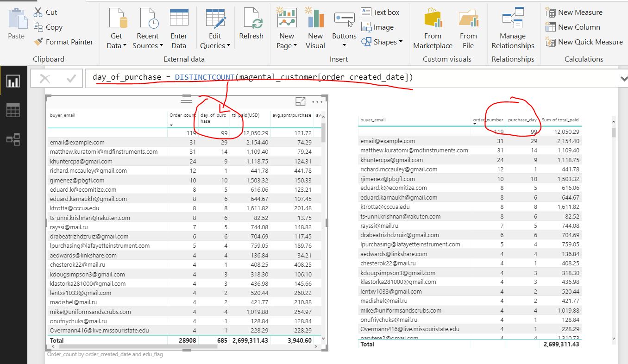
Task: Insert a Text box
Action: click(x=380, y=12)
